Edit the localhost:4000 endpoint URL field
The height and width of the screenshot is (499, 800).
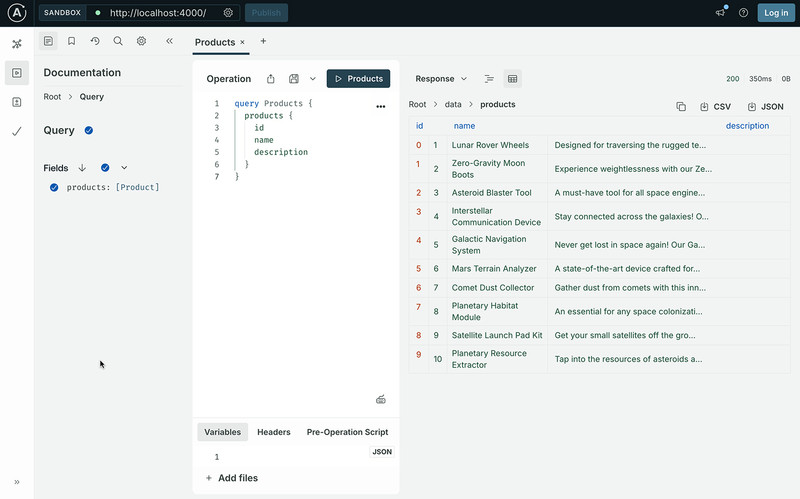pos(158,13)
